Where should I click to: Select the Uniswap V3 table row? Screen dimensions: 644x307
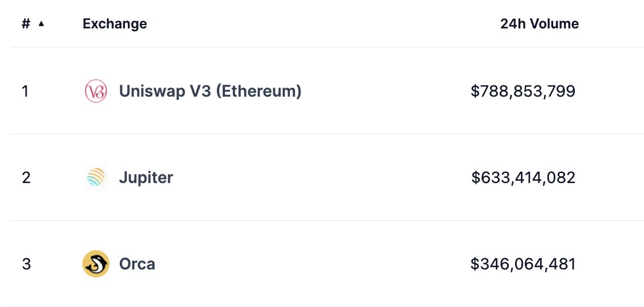[x=327, y=91]
